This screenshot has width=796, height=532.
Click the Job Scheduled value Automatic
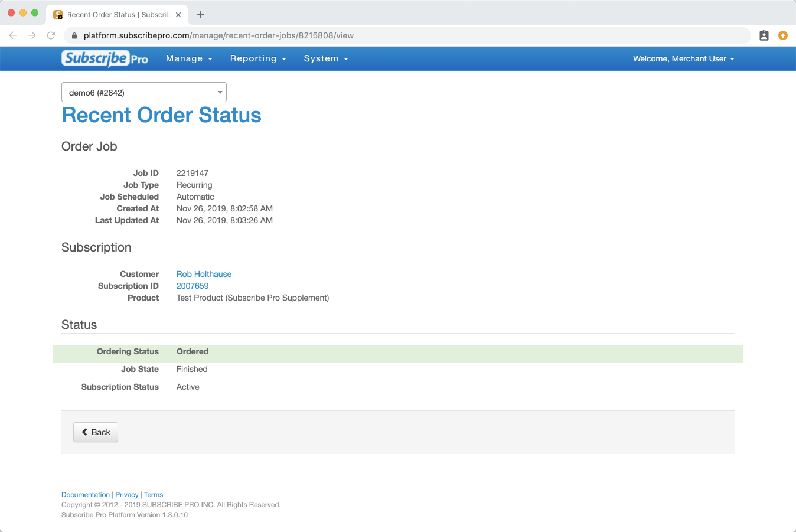pyautogui.click(x=195, y=197)
